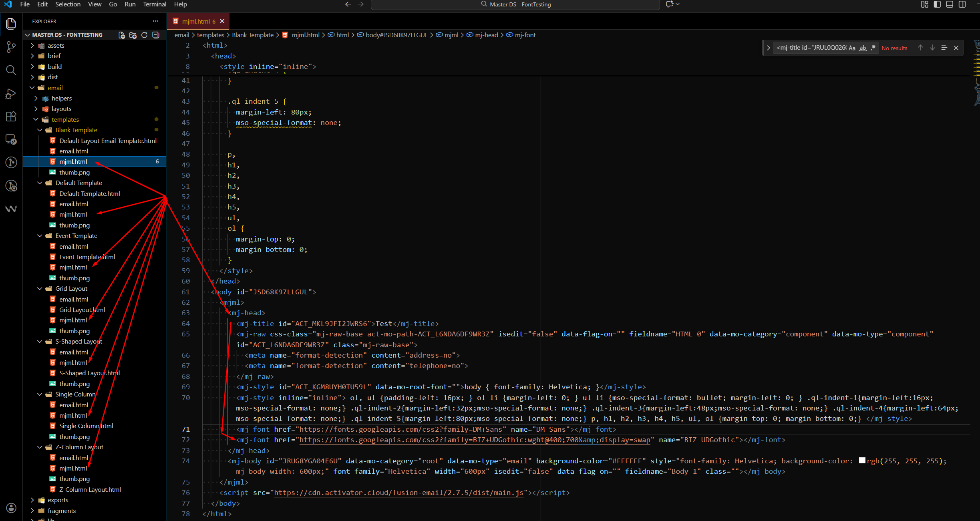Refresh the Explorer file tree

144,35
